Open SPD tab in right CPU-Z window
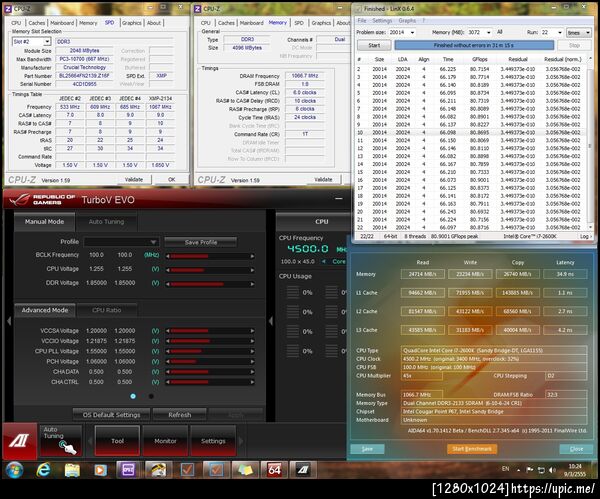 click(299, 23)
